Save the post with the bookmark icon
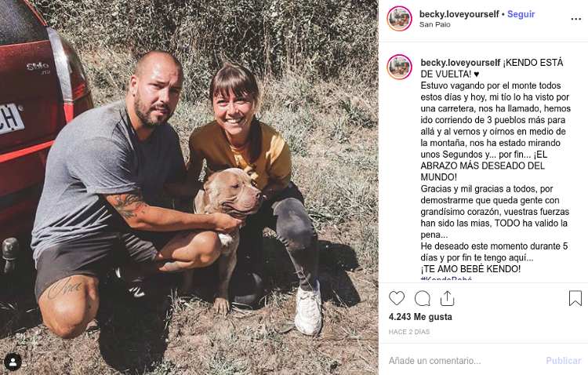 [575, 298]
